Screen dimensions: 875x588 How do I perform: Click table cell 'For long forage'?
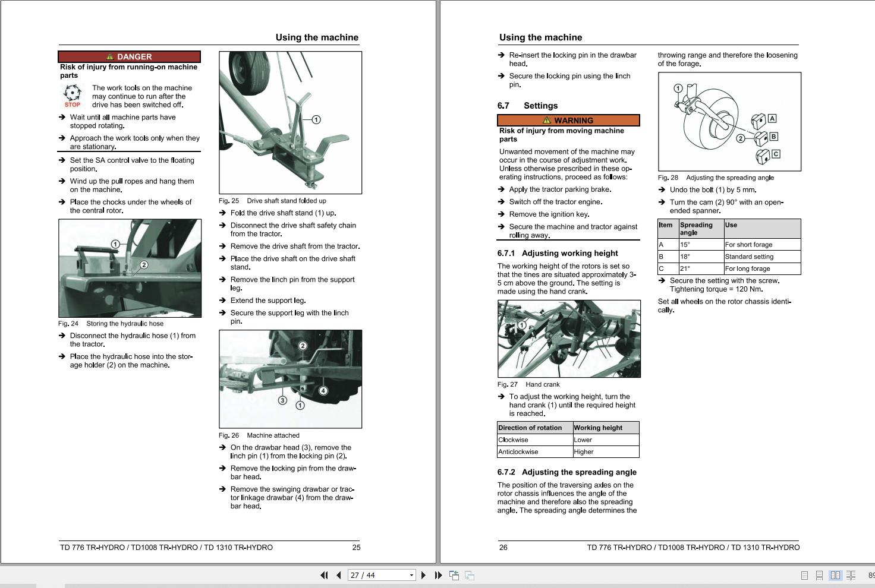(762, 268)
